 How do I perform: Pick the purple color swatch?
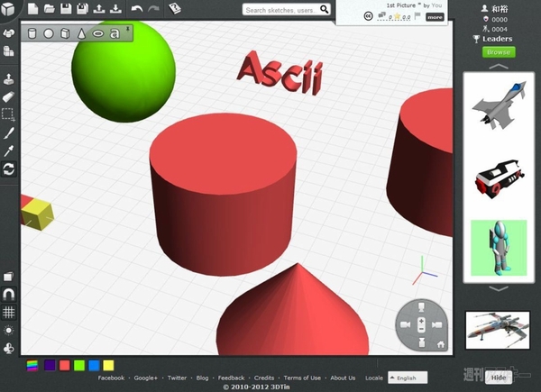pos(50,366)
